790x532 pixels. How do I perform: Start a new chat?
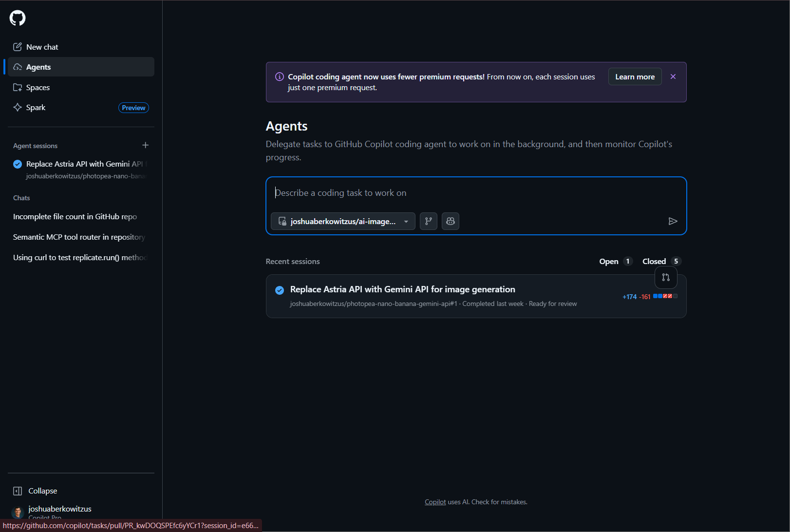[x=42, y=47]
